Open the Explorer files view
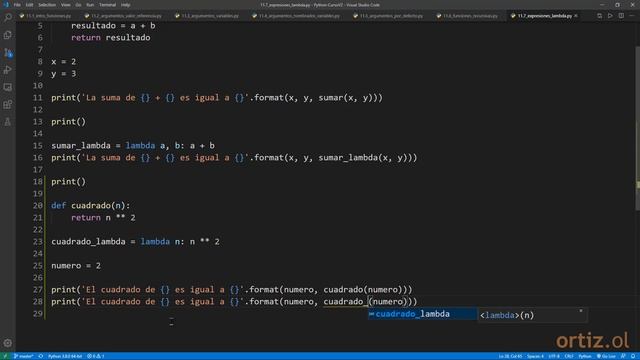The height and width of the screenshot is (360, 640). pos(8,35)
